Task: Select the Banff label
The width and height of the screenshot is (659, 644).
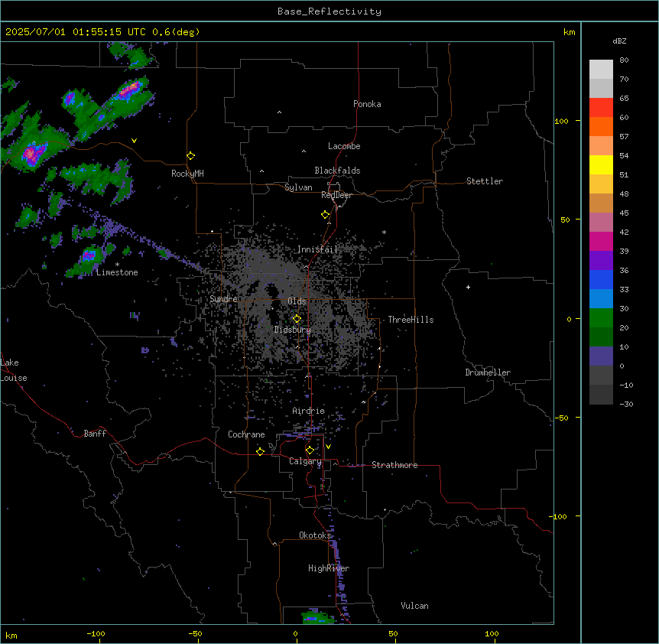Action: (95, 434)
